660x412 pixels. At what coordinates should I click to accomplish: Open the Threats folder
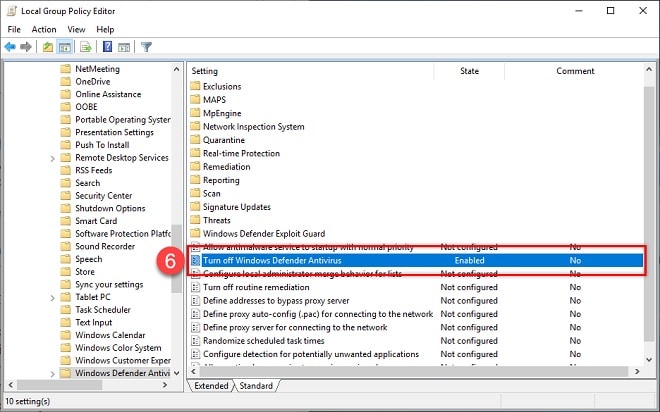[217, 220]
